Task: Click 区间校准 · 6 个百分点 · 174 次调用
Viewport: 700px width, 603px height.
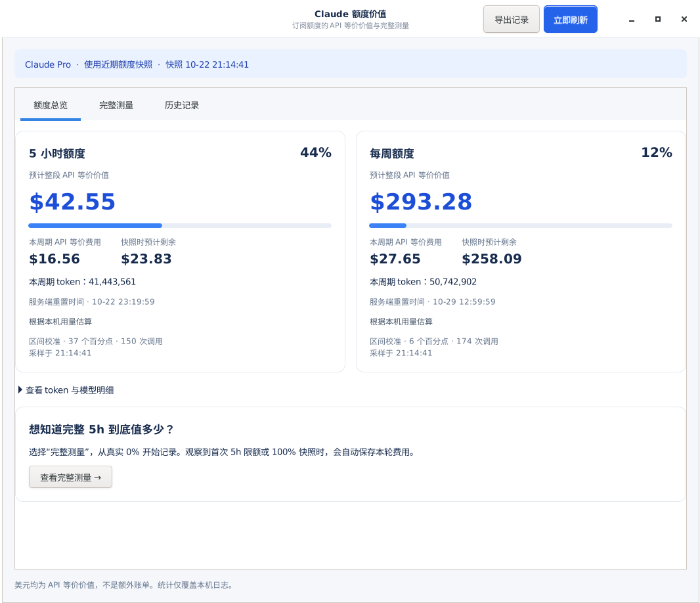Action: [434, 342]
